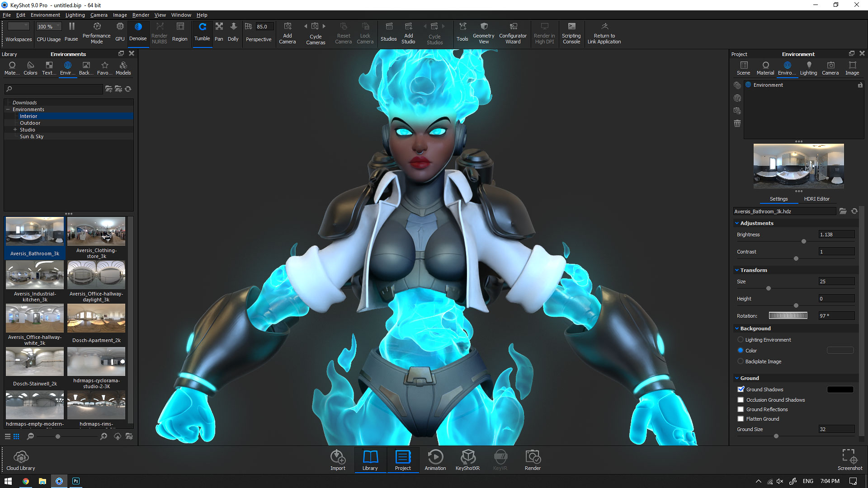Click the Ground Shadows black color swatch

tap(840, 389)
